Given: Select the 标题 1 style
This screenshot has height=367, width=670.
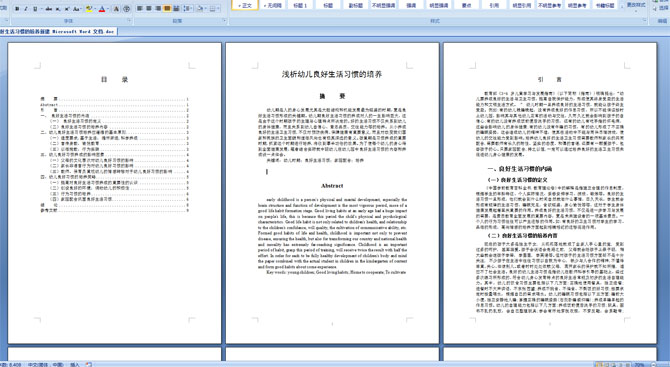Looking at the screenshot, I should 300,5.
